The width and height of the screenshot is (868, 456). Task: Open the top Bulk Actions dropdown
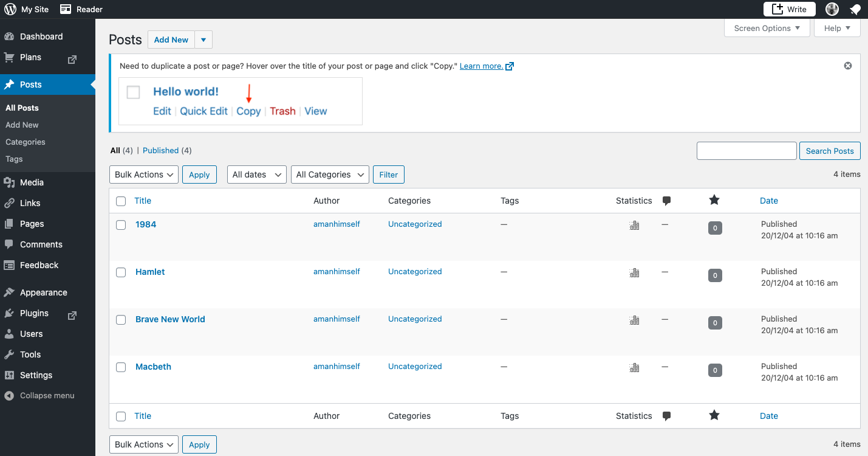tap(144, 174)
